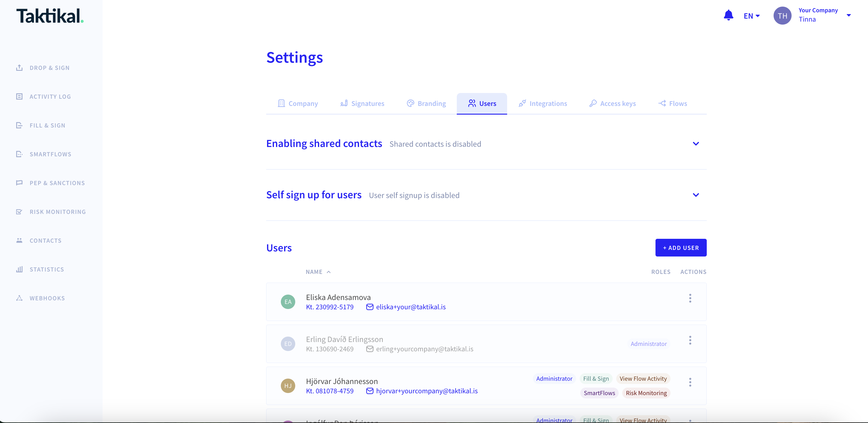The height and width of the screenshot is (423, 868).
Task: Switch to the Branding tab
Action: [426, 103]
